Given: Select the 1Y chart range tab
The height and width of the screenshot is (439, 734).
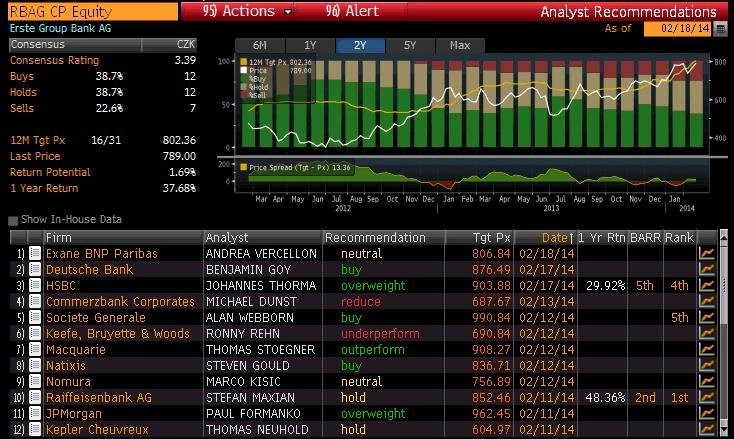Looking at the screenshot, I should coord(310,45).
